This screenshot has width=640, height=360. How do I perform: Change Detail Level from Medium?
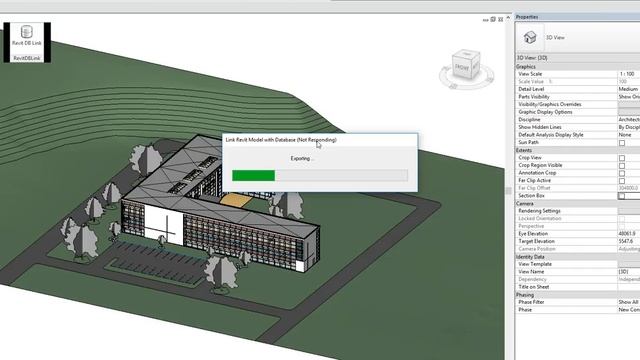click(x=629, y=89)
